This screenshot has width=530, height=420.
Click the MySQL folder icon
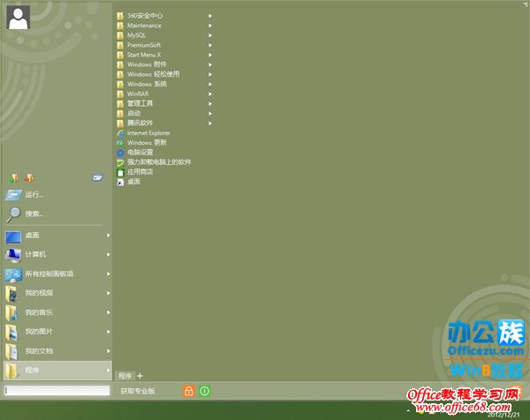(x=120, y=35)
